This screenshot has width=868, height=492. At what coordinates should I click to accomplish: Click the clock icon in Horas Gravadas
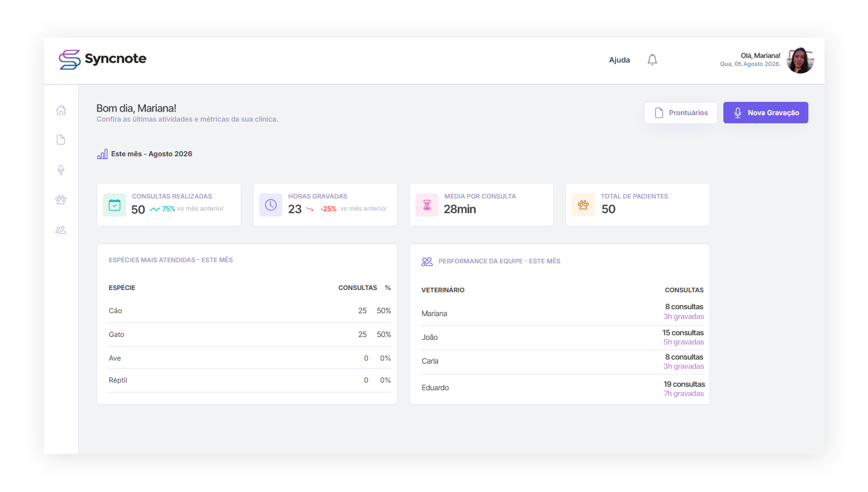point(271,205)
